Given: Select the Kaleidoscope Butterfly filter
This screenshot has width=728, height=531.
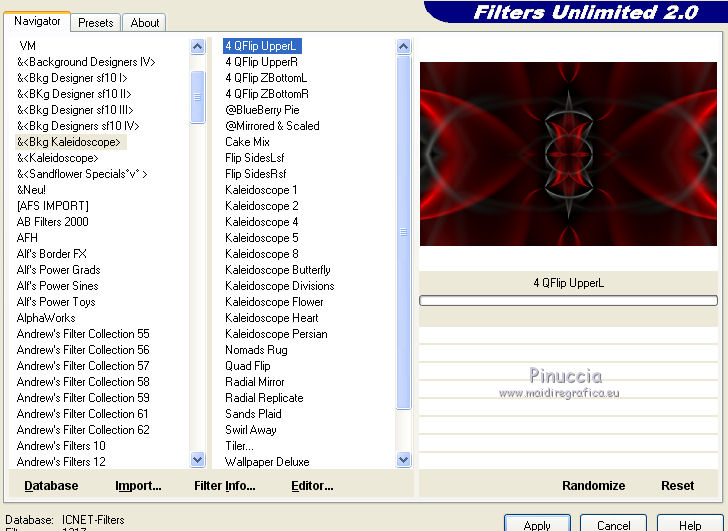Looking at the screenshot, I should (x=278, y=270).
